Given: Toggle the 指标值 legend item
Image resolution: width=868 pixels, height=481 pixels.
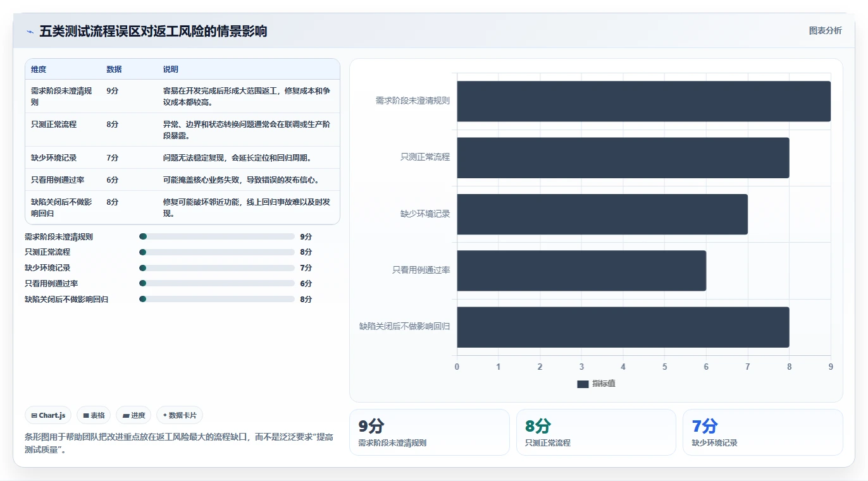Looking at the screenshot, I should (x=596, y=384).
